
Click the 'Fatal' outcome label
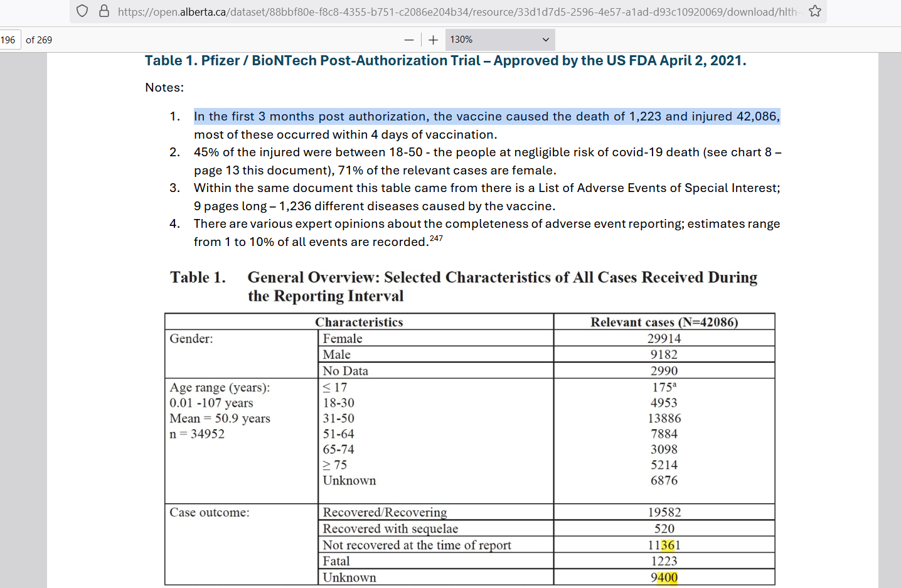coord(336,561)
